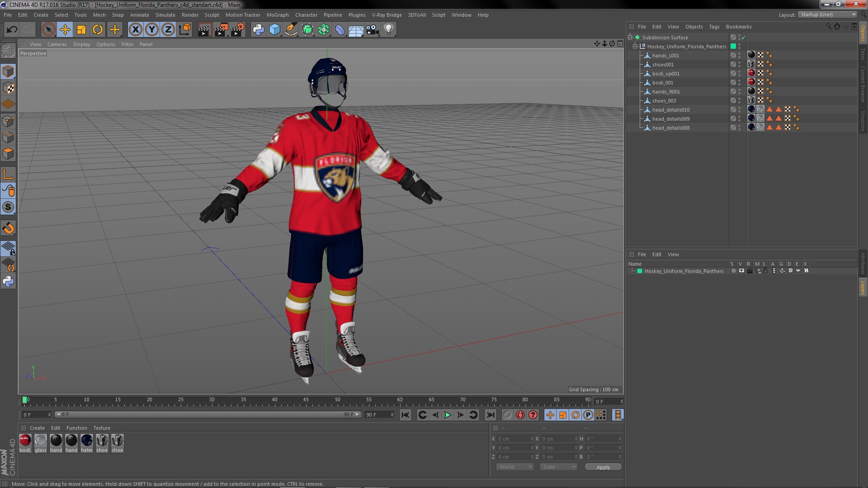Toggle shoes001 visibility dots

coord(740,65)
